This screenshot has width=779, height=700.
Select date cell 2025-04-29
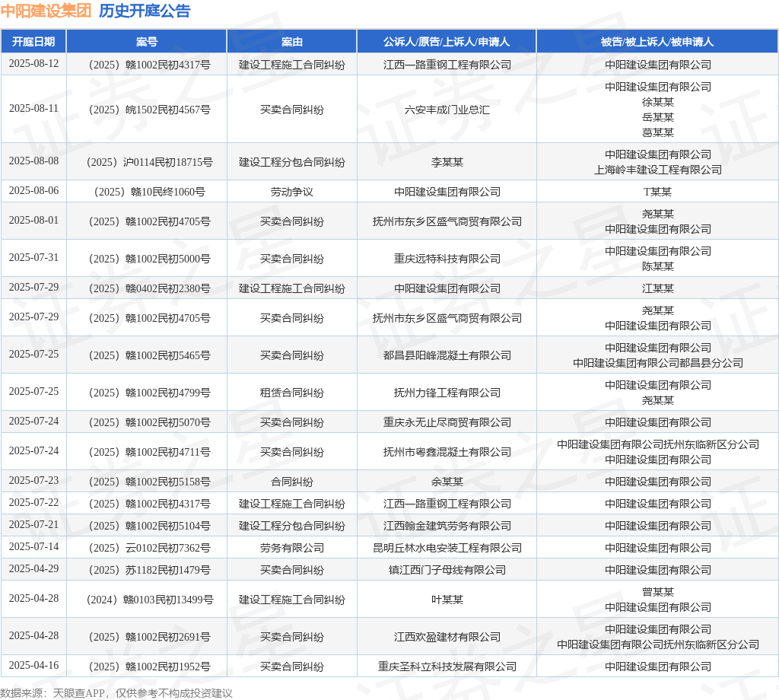point(33,569)
